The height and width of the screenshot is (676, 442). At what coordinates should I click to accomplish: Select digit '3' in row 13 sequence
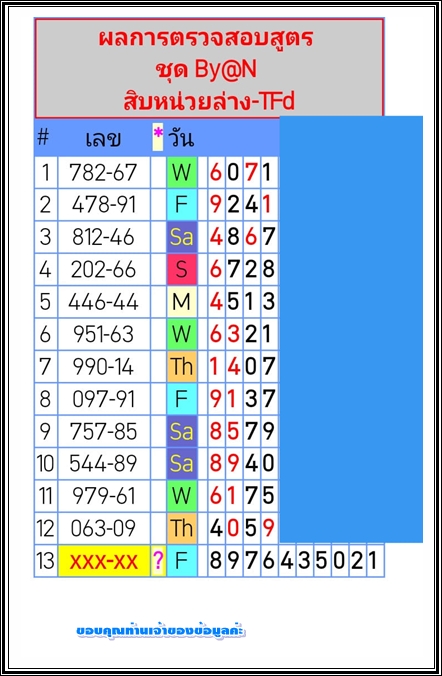[304, 561]
